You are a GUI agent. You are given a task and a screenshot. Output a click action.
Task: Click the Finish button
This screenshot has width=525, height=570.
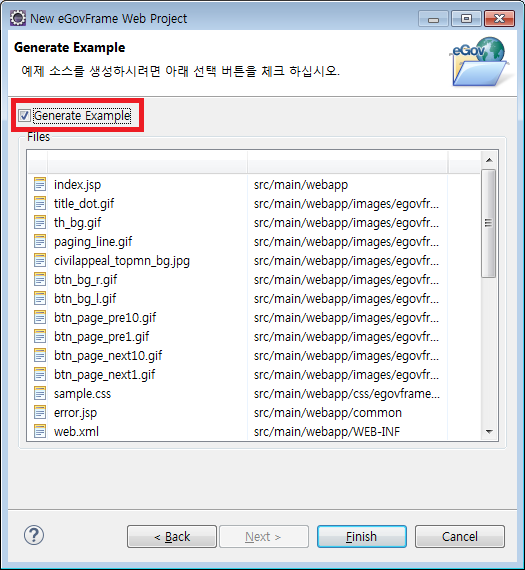(362, 536)
